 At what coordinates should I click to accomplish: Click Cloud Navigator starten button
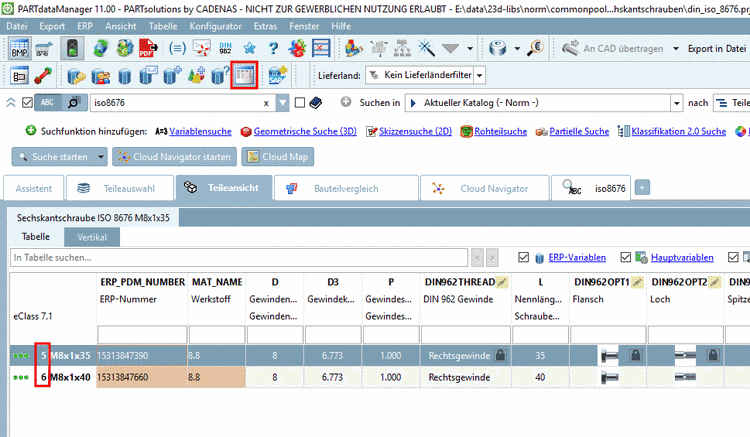[175, 157]
